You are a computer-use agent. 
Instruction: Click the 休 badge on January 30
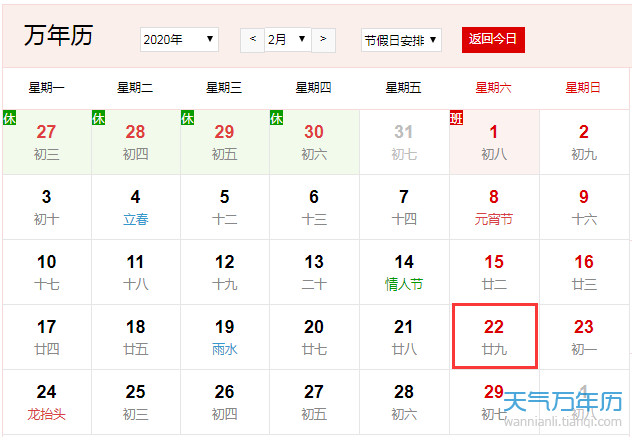276,118
